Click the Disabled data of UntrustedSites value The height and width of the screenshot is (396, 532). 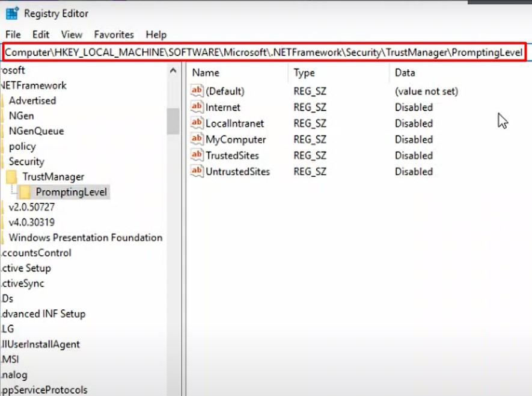[x=414, y=172]
